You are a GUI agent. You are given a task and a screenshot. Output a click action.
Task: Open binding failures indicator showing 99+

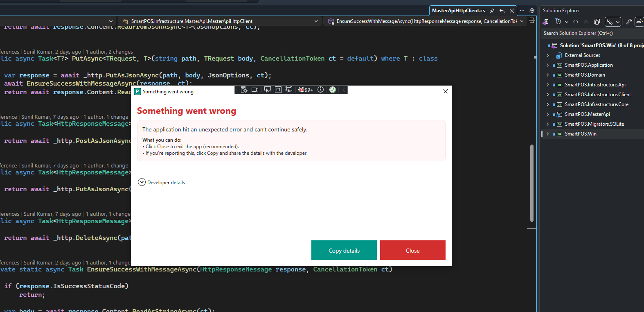coord(306,90)
